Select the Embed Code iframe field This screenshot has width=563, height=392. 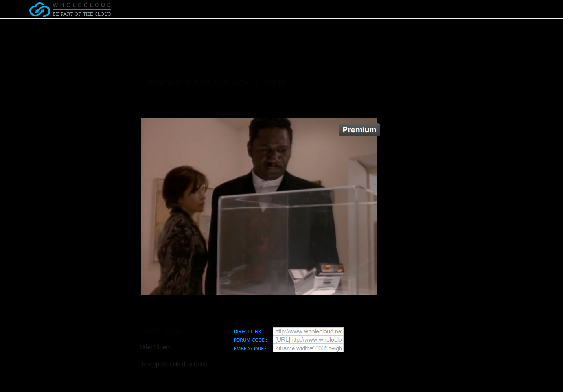pyautogui.click(x=308, y=348)
